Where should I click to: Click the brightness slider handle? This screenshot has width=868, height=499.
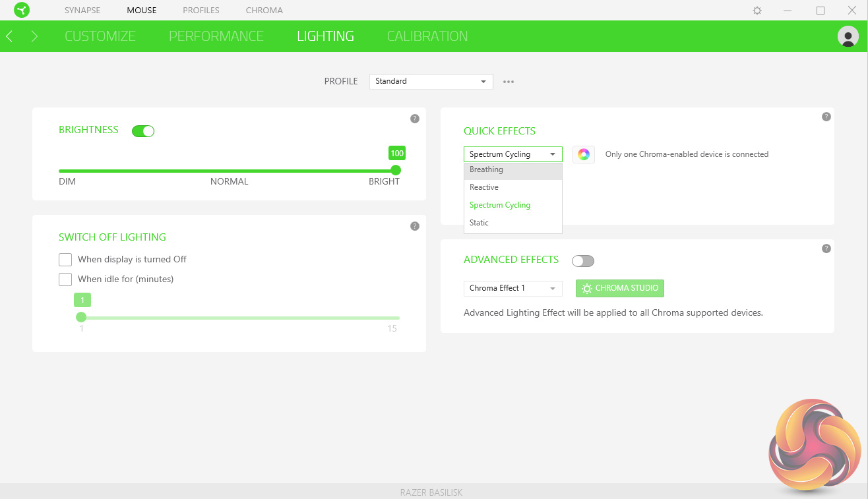pyautogui.click(x=396, y=170)
